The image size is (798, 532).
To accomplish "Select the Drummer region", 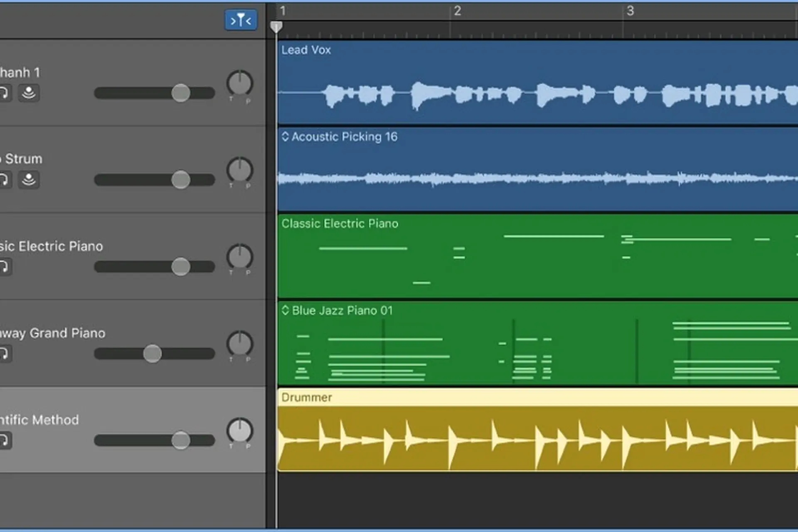I will pyautogui.click(x=538, y=430).
